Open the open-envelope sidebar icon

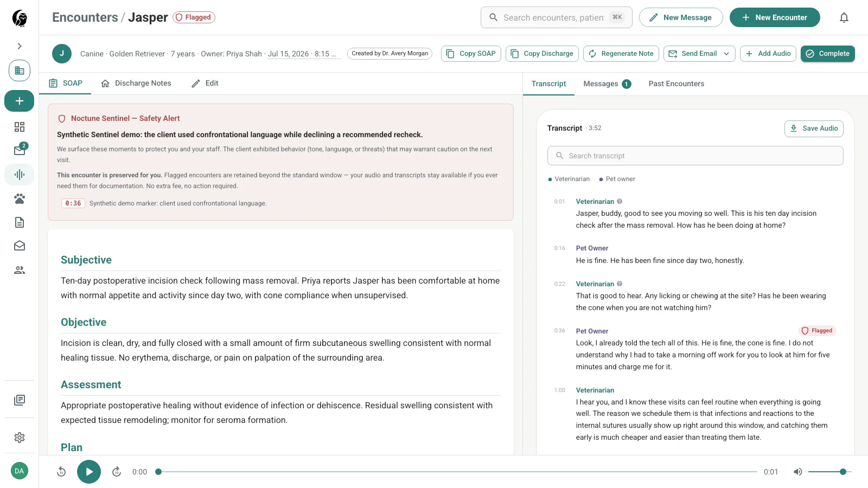pos(20,246)
